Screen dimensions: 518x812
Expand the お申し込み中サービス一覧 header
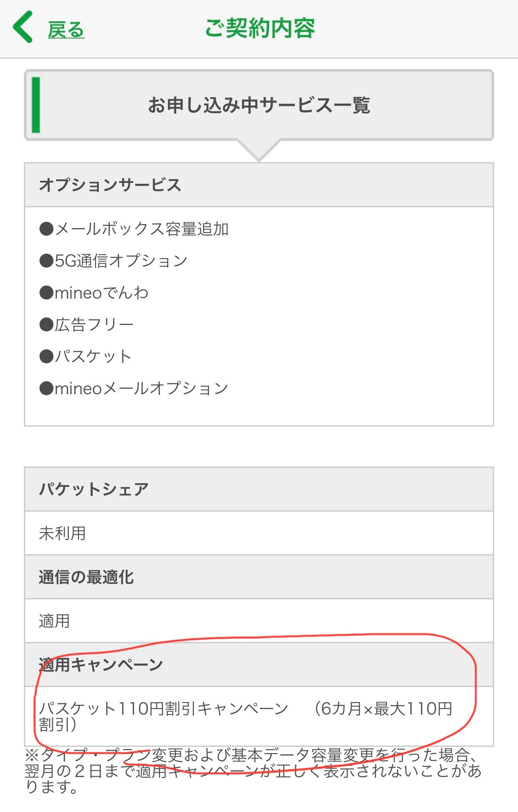(x=259, y=105)
